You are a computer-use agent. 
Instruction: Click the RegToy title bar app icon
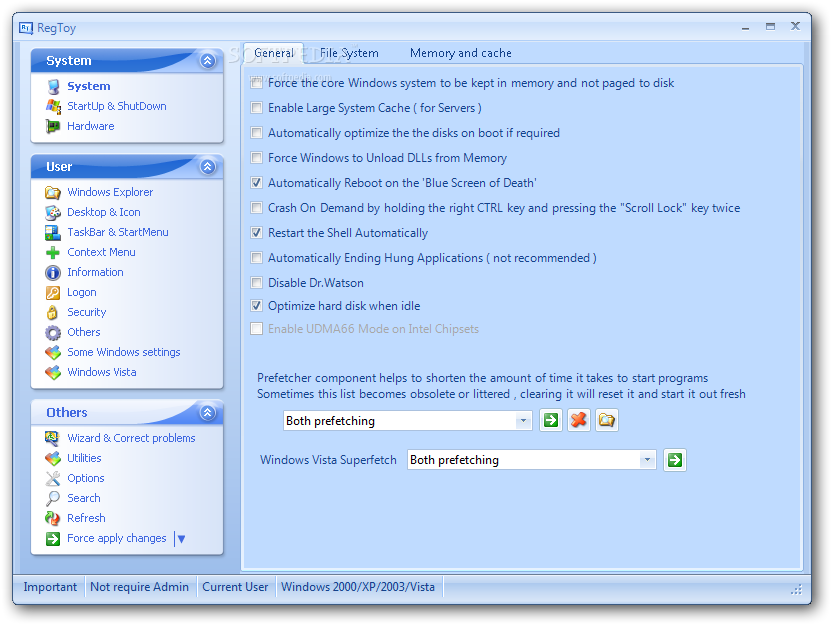(x=26, y=28)
